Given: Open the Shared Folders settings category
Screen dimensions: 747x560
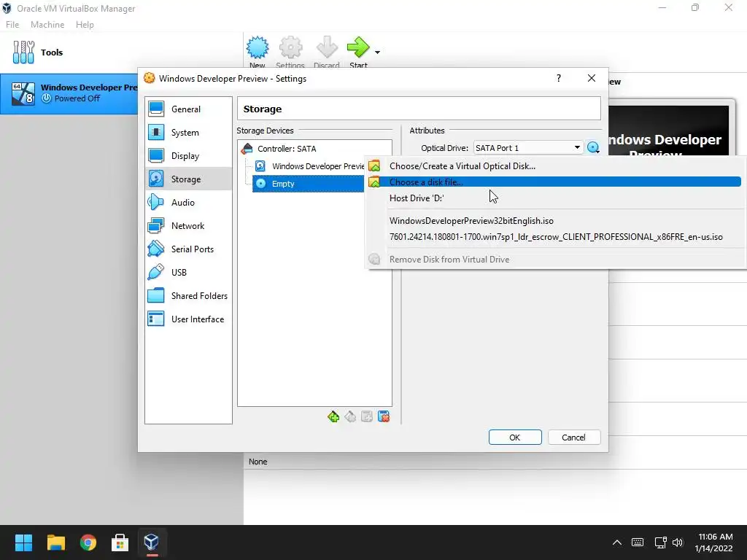Looking at the screenshot, I should click(188, 296).
